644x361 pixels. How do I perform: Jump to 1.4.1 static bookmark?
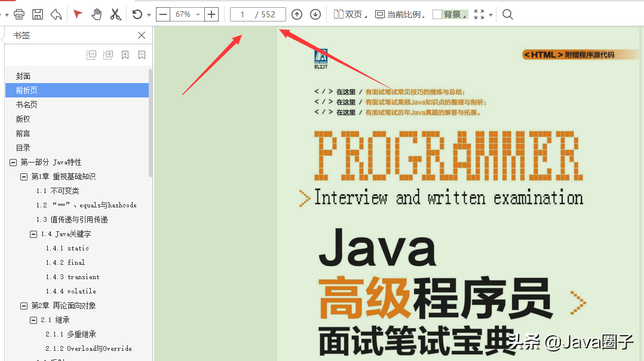click(68, 248)
